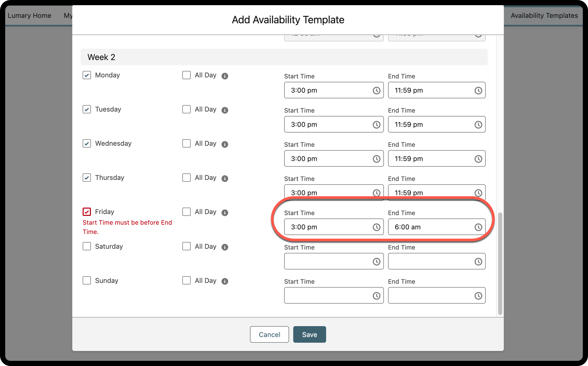This screenshot has width=588, height=366.
Task: Save the availability template
Action: click(x=309, y=334)
